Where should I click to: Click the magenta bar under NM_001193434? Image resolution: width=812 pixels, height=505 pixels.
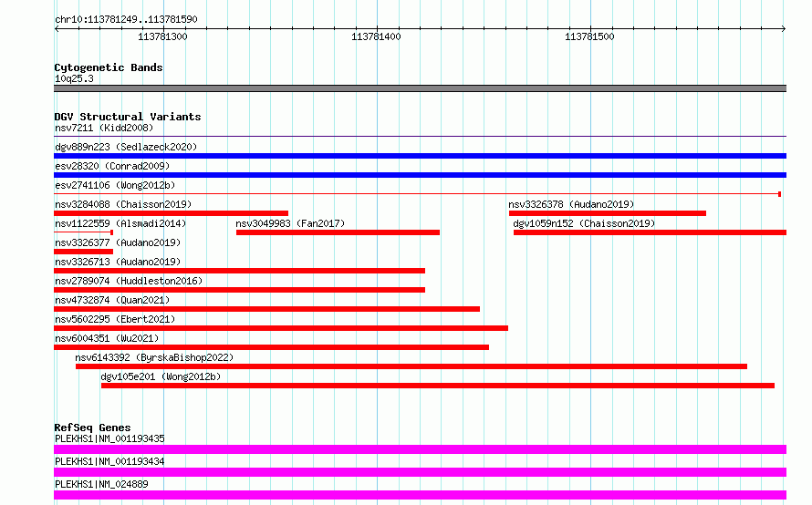tap(420, 472)
